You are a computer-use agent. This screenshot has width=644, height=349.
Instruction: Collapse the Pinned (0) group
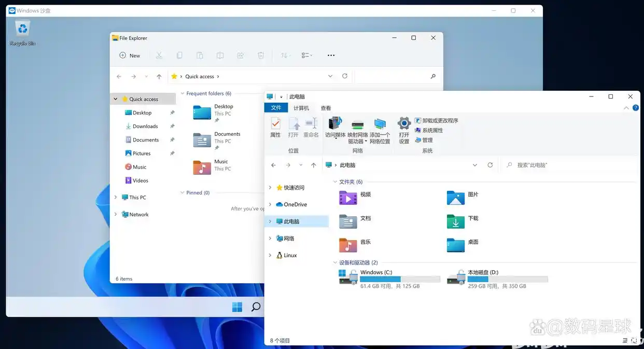[182, 193]
